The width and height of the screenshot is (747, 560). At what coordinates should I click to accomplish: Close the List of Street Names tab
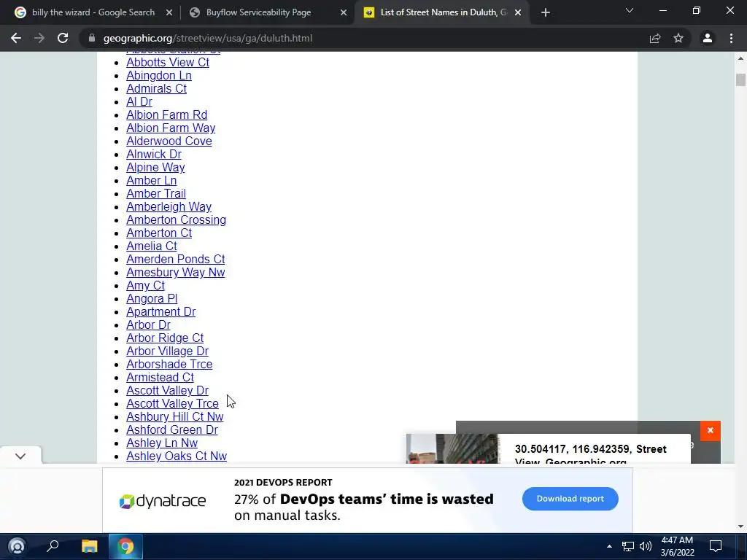[518, 12]
